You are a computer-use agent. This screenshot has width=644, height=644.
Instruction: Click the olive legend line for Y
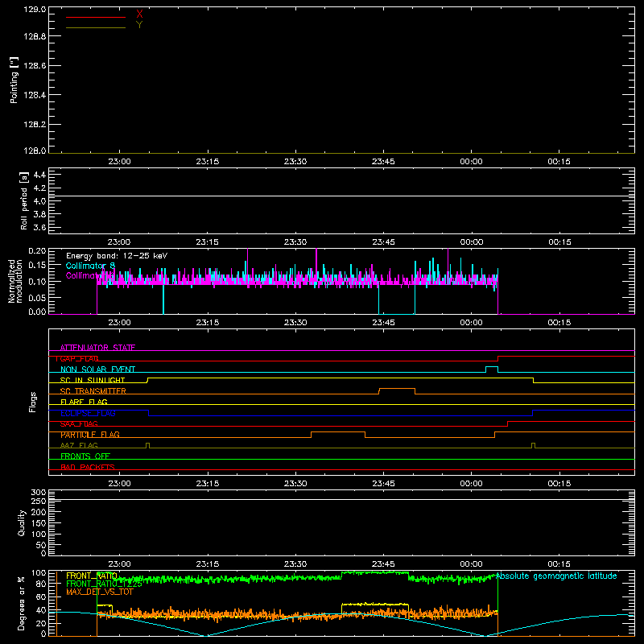[96, 27]
